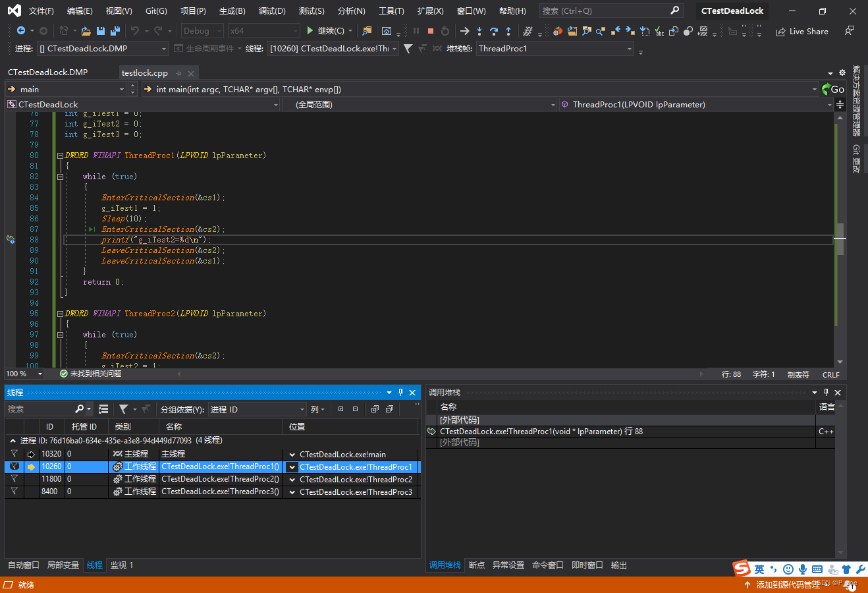Open the 调试(D) menu
This screenshot has width=868, height=593.
[x=272, y=11]
